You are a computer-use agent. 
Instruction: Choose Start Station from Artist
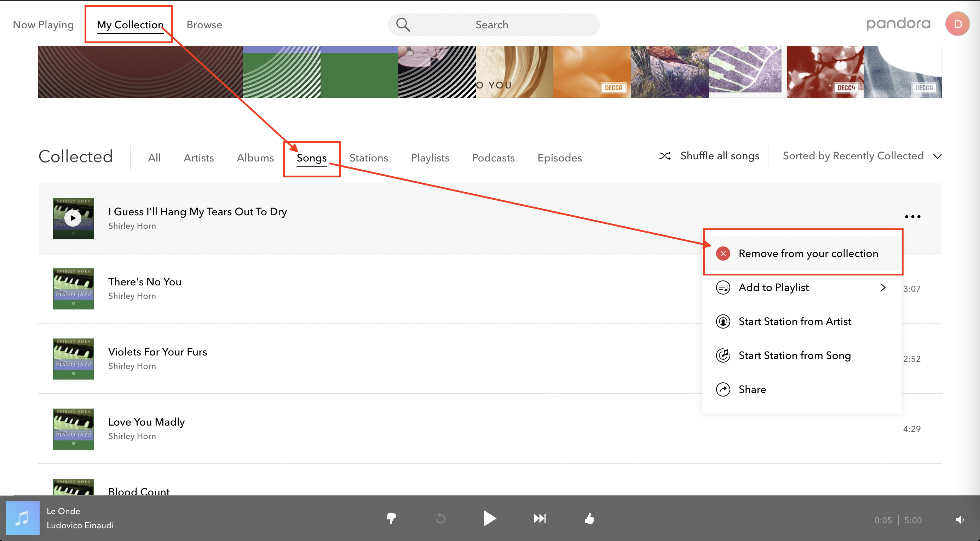(795, 321)
